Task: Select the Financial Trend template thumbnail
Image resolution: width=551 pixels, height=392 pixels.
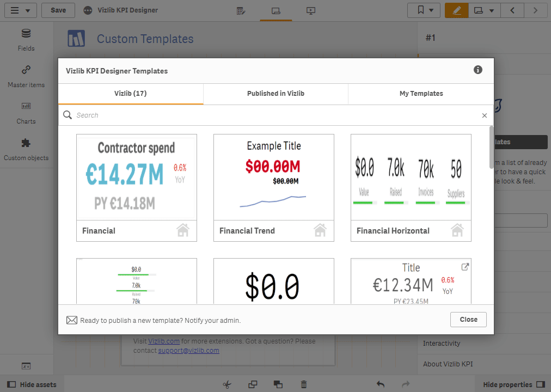Action: click(x=274, y=188)
